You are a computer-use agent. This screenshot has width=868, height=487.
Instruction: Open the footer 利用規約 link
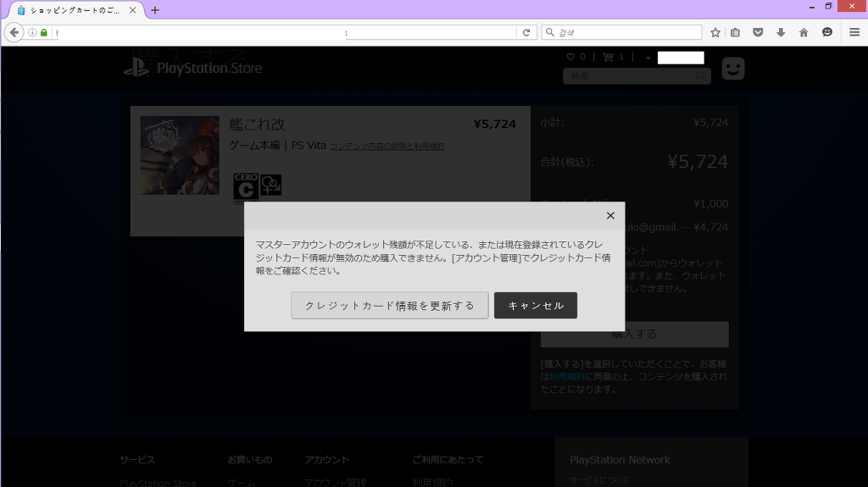coord(432,483)
